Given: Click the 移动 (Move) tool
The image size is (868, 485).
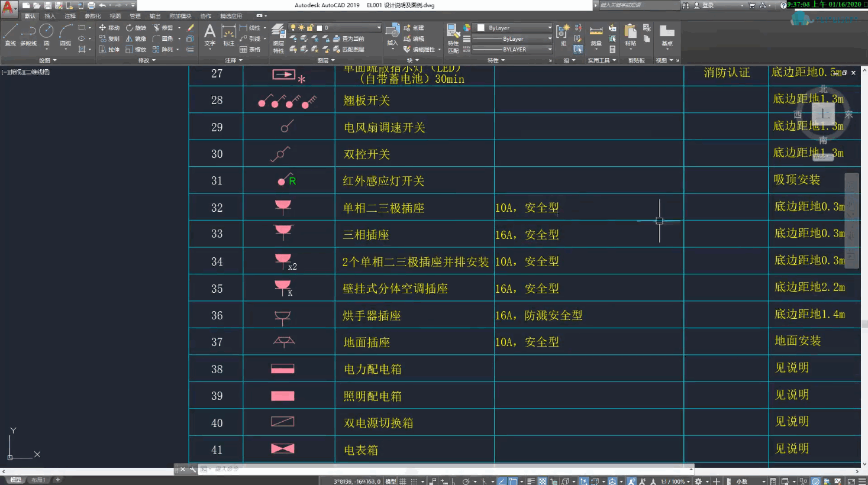Looking at the screenshot, I should pyautogui.click(x=109, y=28).
